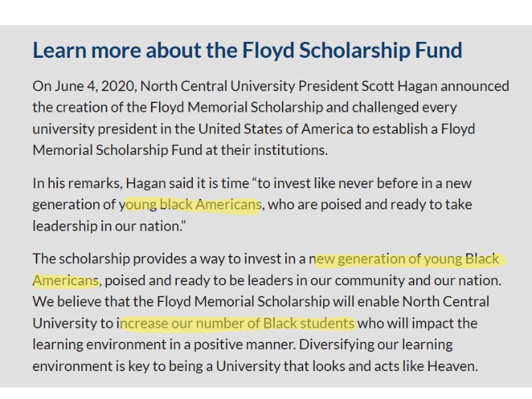Image resolution: width=532 pixels, height=399 pixels.
Task: Click highlighted word 'Americans,' starting a line
Action: coord(67,281)
